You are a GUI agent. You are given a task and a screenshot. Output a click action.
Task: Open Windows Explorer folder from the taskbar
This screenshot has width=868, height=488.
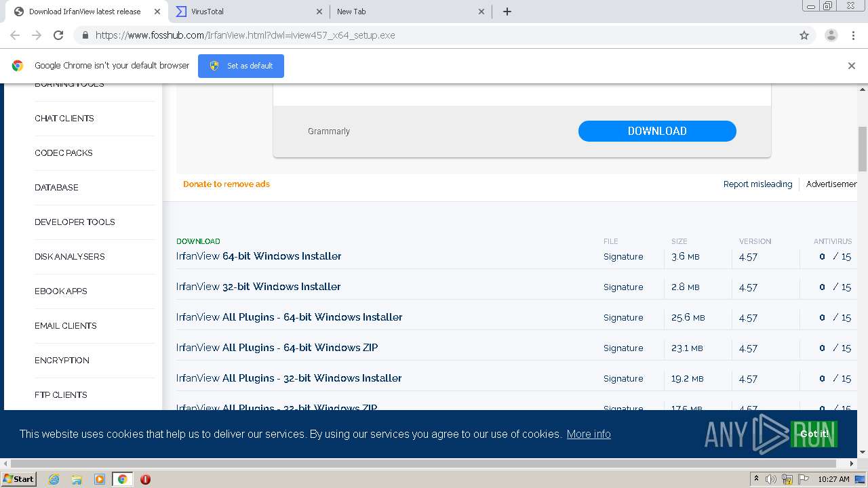(x=77, y=479)
